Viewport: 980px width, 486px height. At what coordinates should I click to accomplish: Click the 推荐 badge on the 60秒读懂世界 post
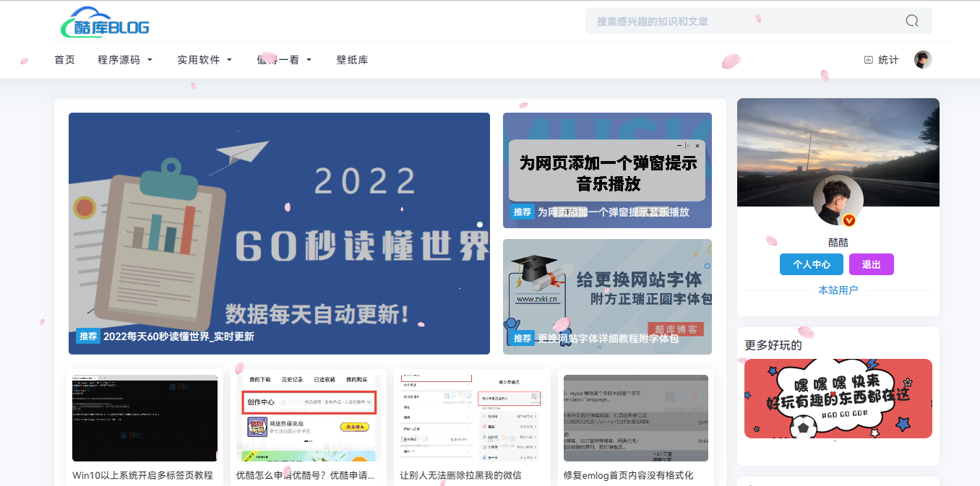87,337
